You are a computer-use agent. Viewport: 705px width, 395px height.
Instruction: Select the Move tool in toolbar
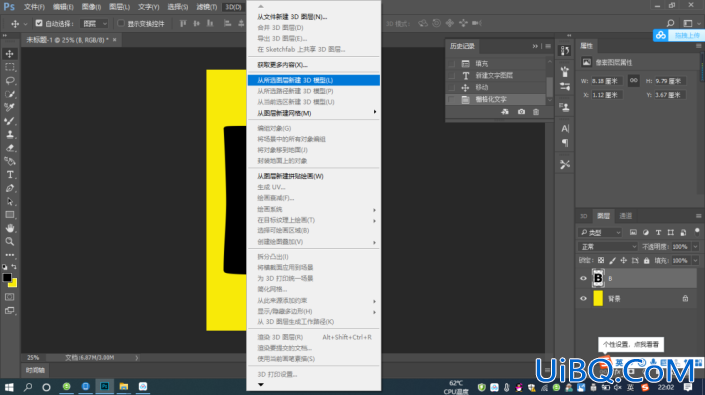9,53
